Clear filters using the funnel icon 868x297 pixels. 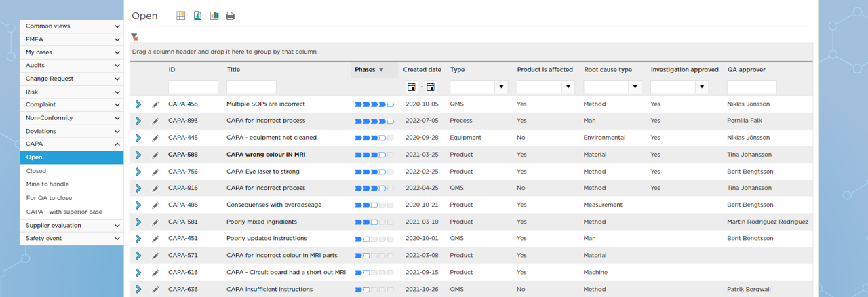[x=134, y=37]
